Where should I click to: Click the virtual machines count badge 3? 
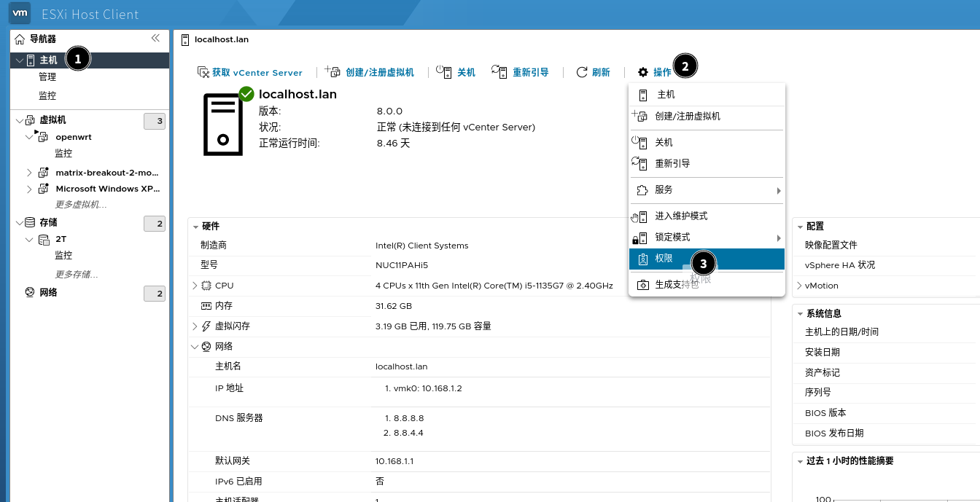point(155,121)
